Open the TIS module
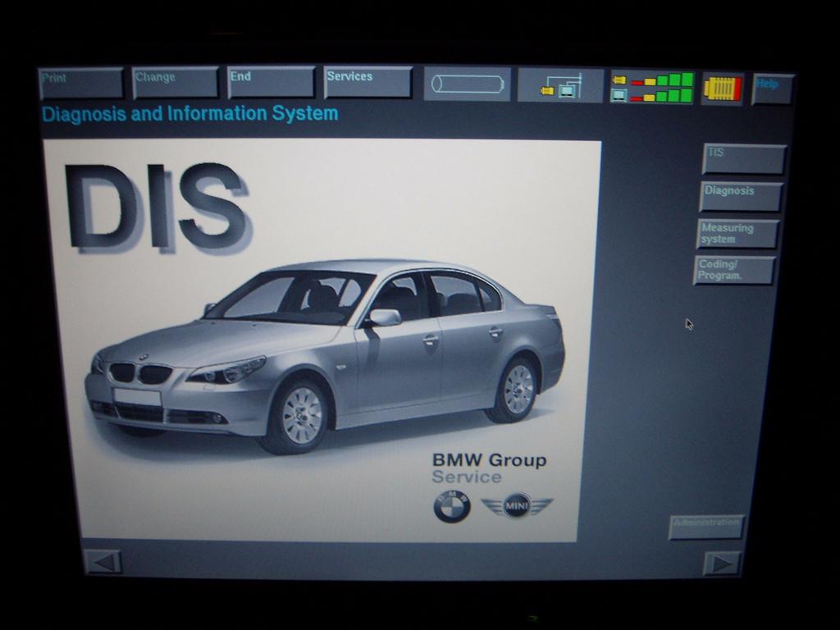Screen dimensions: 840x630 [743, 159]
